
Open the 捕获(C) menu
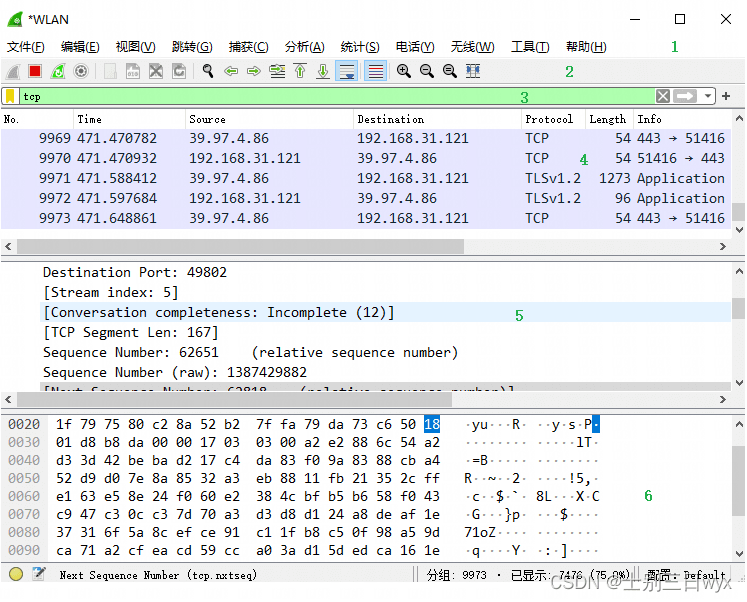[248, 47]
